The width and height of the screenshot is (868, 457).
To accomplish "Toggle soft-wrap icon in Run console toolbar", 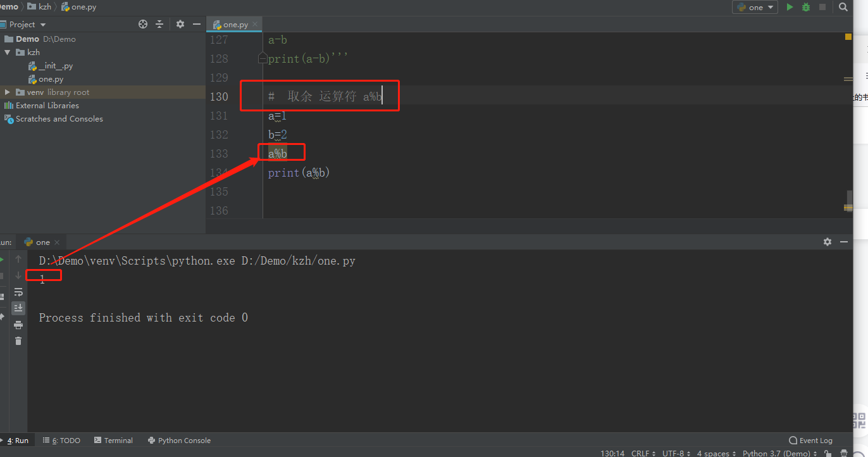I will (x=18, y=292).
